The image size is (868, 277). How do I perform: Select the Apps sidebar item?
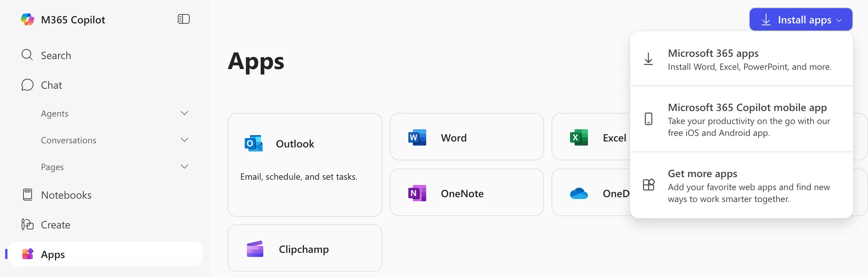point(53,254)
